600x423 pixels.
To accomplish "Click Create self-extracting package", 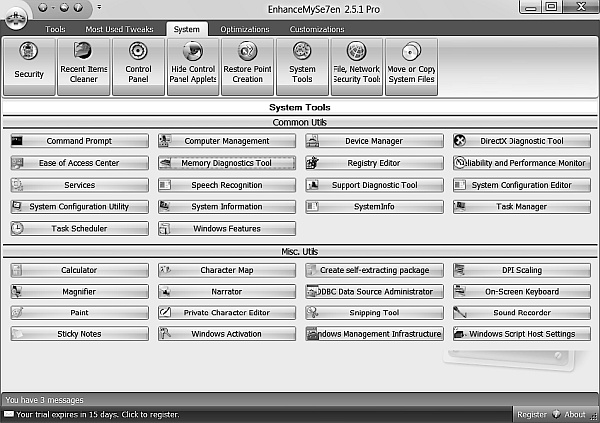I will click(374, 270).
